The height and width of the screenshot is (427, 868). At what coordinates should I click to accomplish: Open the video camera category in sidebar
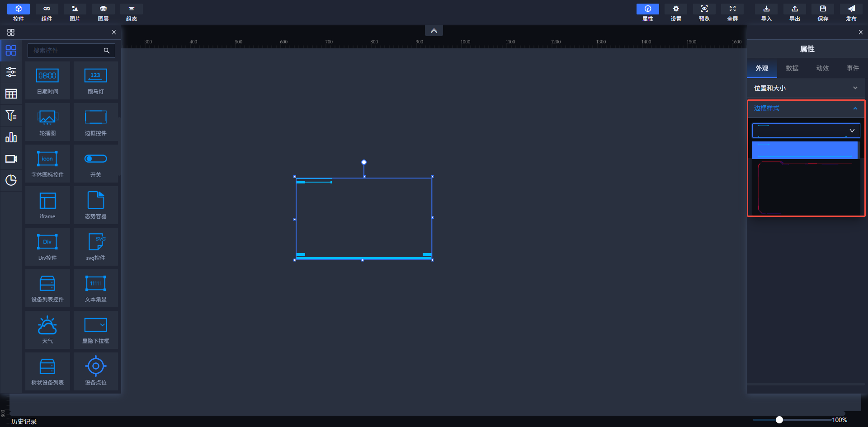pyautogui.click(x=11, y=159)
